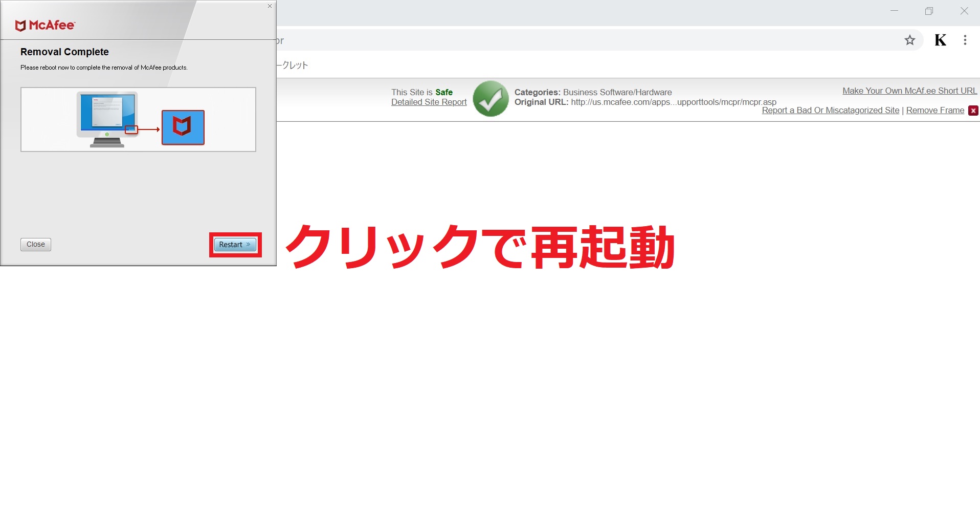The width and height of the screenshot is (980, 522).
Task: Close the browser window
Action: click(x=964, y=11)
